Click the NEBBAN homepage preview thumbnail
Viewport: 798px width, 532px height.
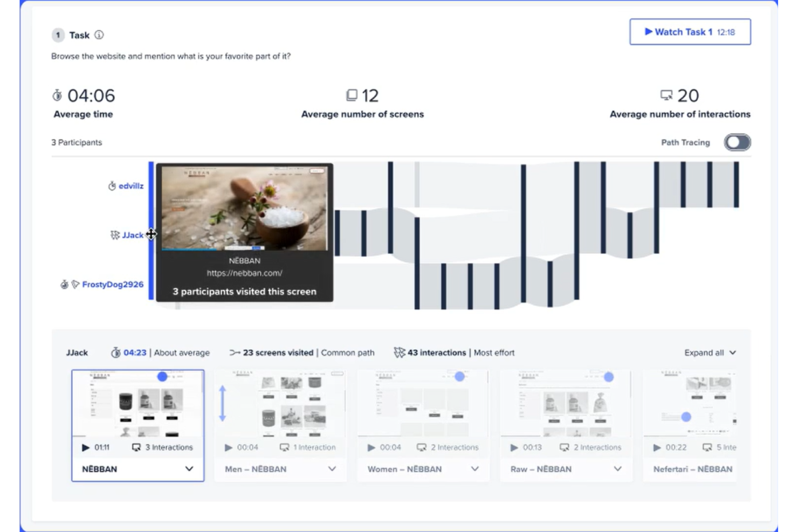(244, 208)
